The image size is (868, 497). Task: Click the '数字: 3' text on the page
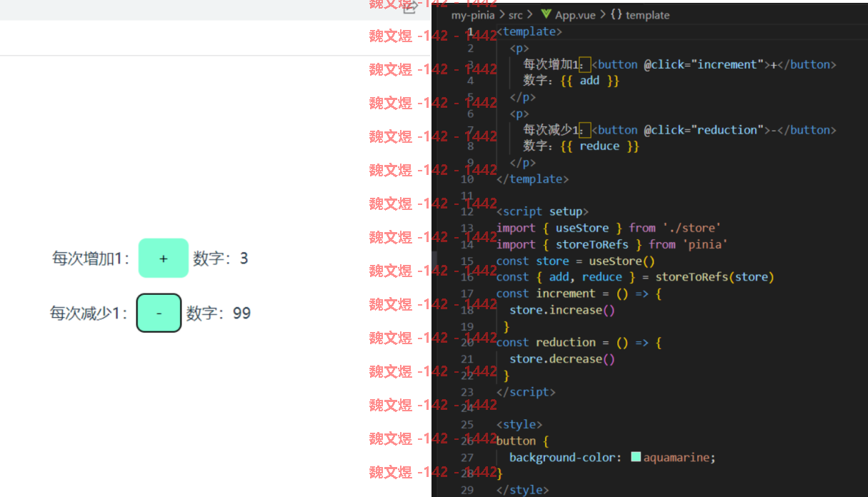pyautogui.click(x=221, y=258)
